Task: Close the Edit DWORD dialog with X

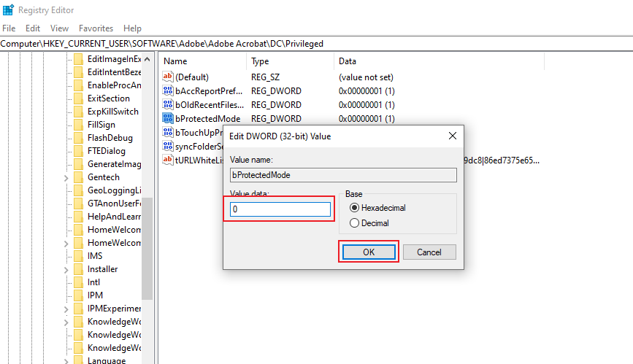Action: click(x=453, y=136)
